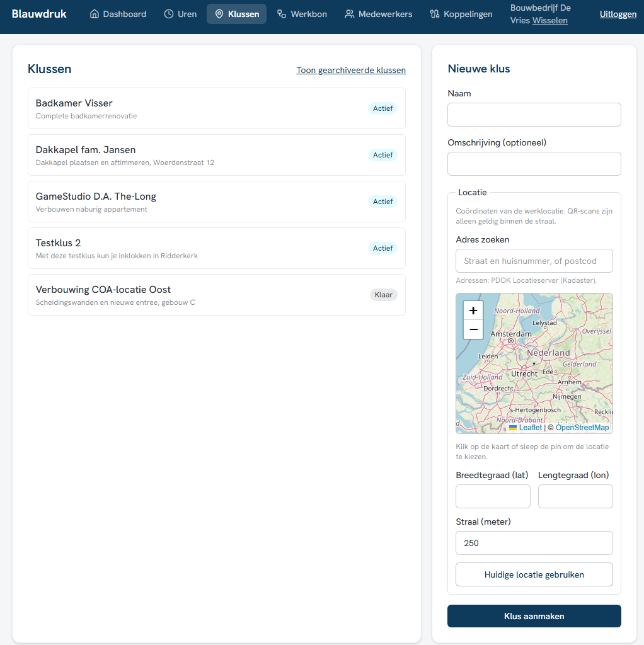Open the Dakkapel fam. Jansen klus
The width and height of the screenshot is (644, 645).
pyautogui.click(x=216, y=155)
